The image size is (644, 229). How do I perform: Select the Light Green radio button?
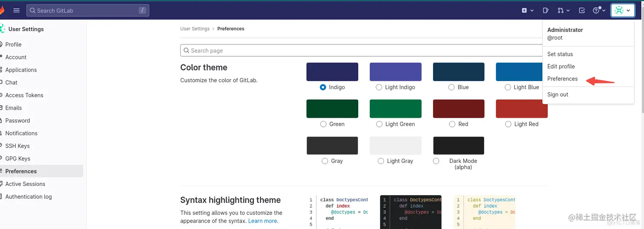click(379, 124)
